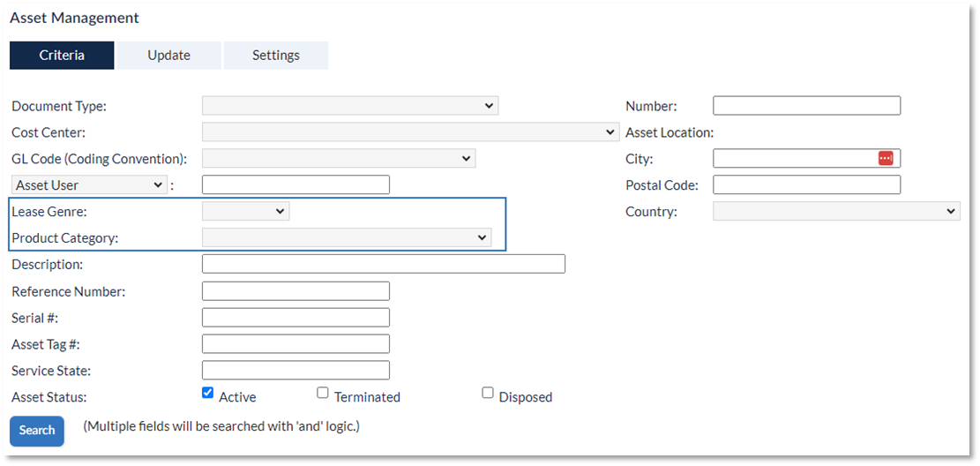Click the 'Document Type:' label
The image size is (980, 466).
pos(59,106)
